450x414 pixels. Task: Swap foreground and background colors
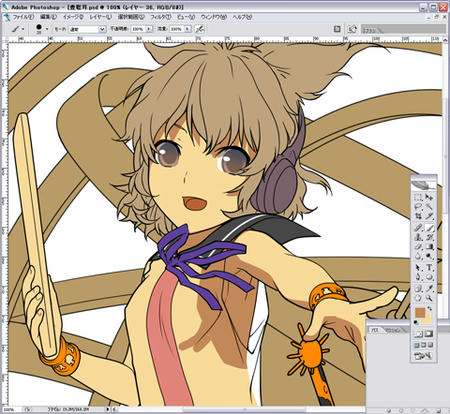coord(430,308)
